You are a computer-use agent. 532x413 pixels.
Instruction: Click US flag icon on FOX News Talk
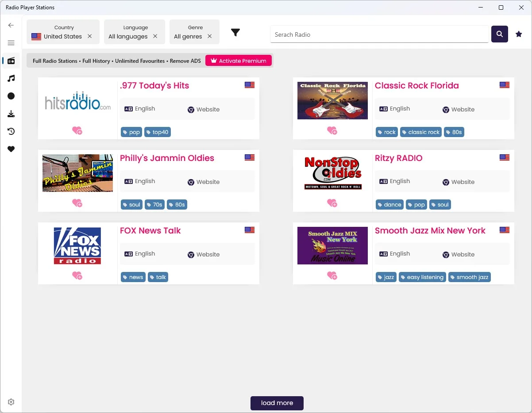[250, 230]
